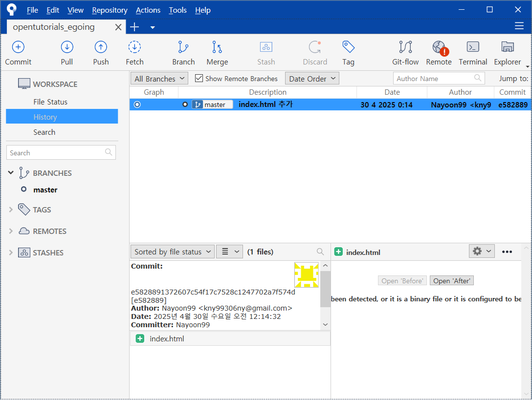Click the Date column header
This screenshot has width=532, height=400.
tap(392, 92)
